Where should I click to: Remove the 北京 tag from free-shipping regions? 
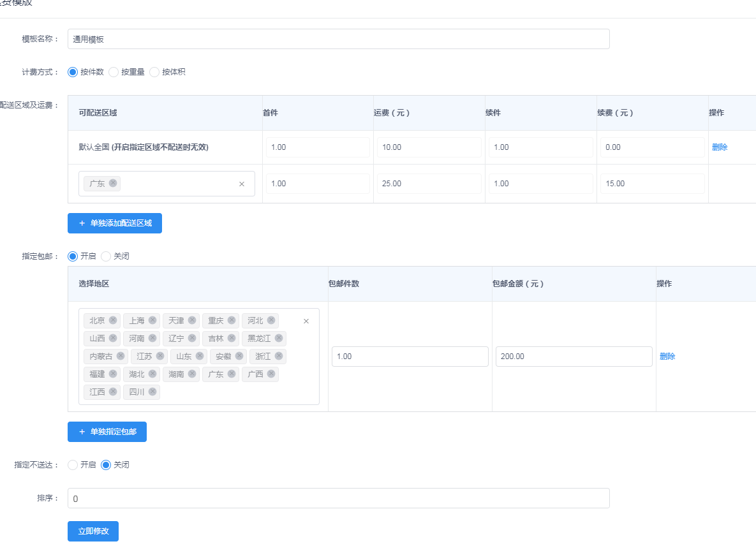(113, 320)
